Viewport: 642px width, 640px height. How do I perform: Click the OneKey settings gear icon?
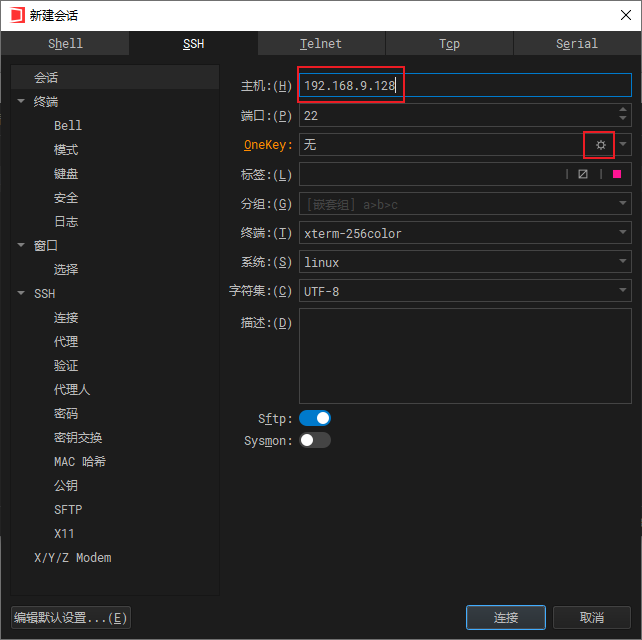[x=600, y=145]
